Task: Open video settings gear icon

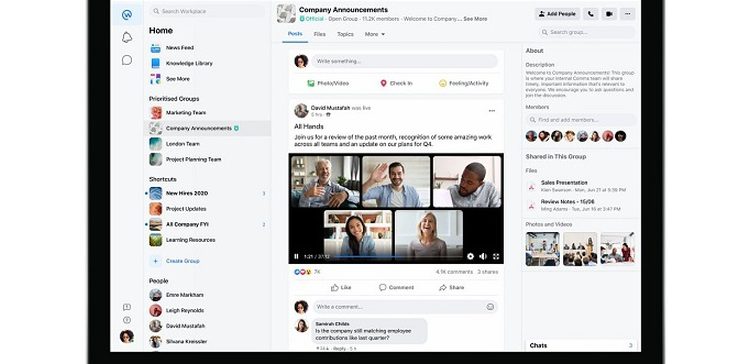Action: pos(470,256)
